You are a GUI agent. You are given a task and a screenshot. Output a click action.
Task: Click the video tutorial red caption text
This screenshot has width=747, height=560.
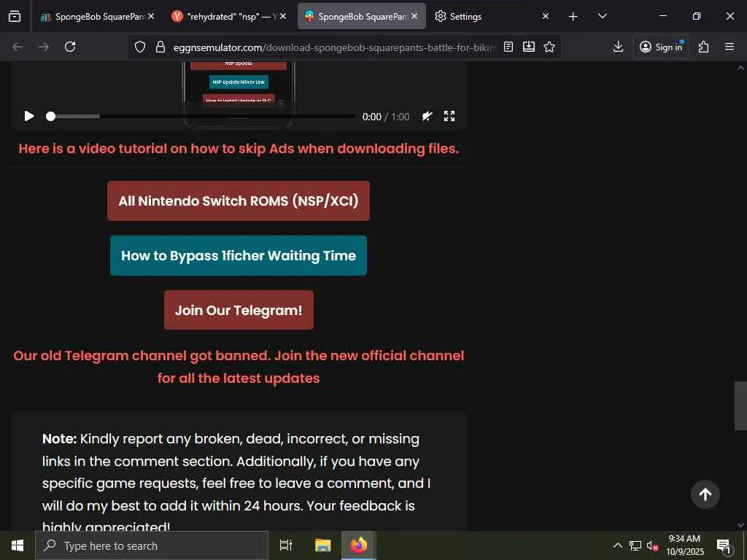pyautogui.click(x=239, y=149)
